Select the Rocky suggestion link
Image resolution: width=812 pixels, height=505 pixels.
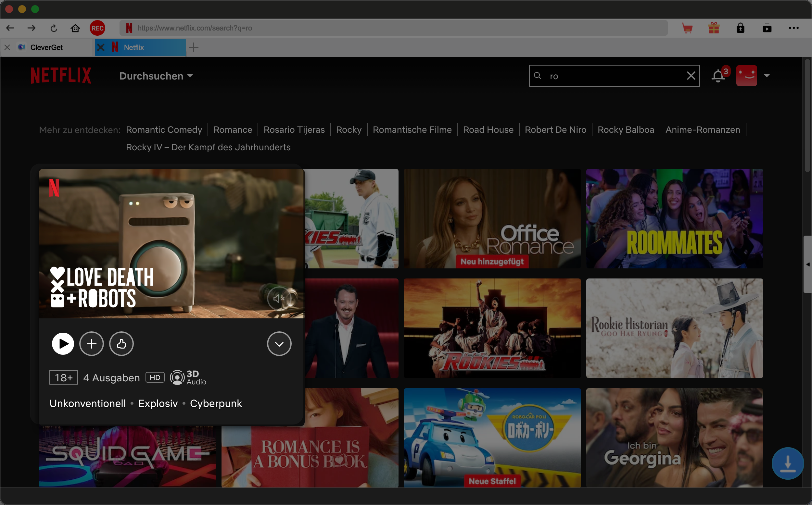click(x=349, y=129)
